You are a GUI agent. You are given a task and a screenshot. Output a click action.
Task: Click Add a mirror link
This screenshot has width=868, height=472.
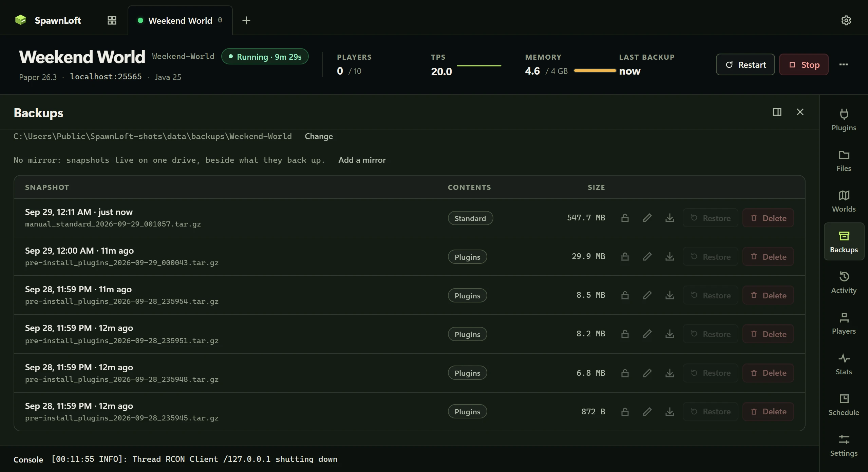click(x=362, y=160)
